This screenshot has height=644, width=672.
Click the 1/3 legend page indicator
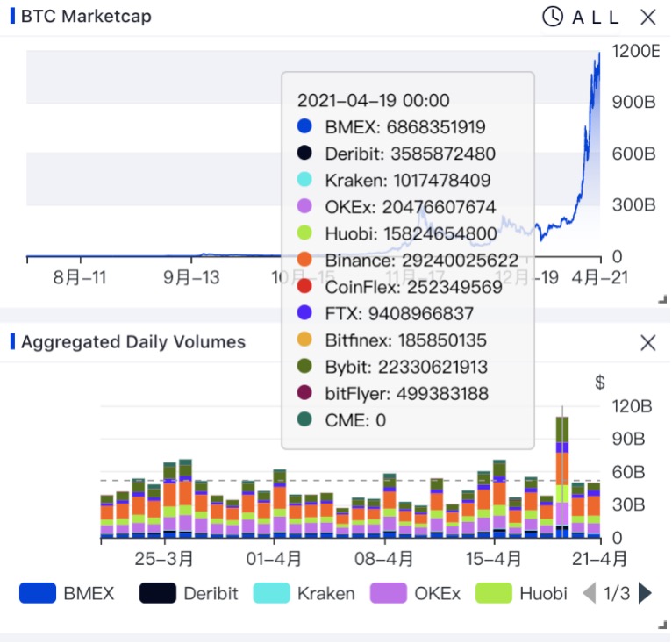pyautogui.click(x=617, y=593)
